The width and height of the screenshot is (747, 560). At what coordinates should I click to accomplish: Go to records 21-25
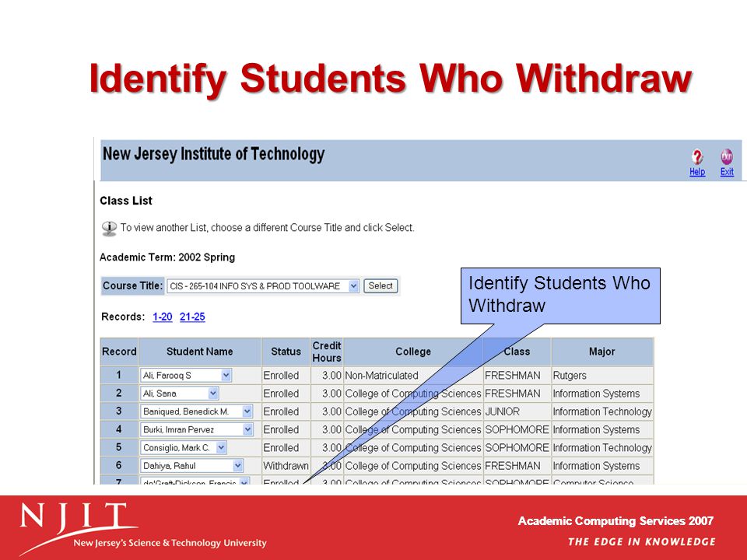pyautogui.click(x=192, y=317)
